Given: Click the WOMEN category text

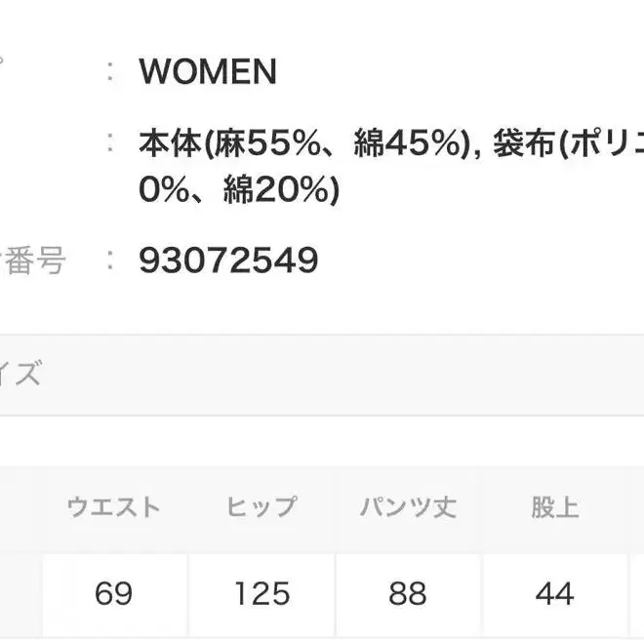Looking at the screenshot, I should pyautogui.click(x=208, y=71).
